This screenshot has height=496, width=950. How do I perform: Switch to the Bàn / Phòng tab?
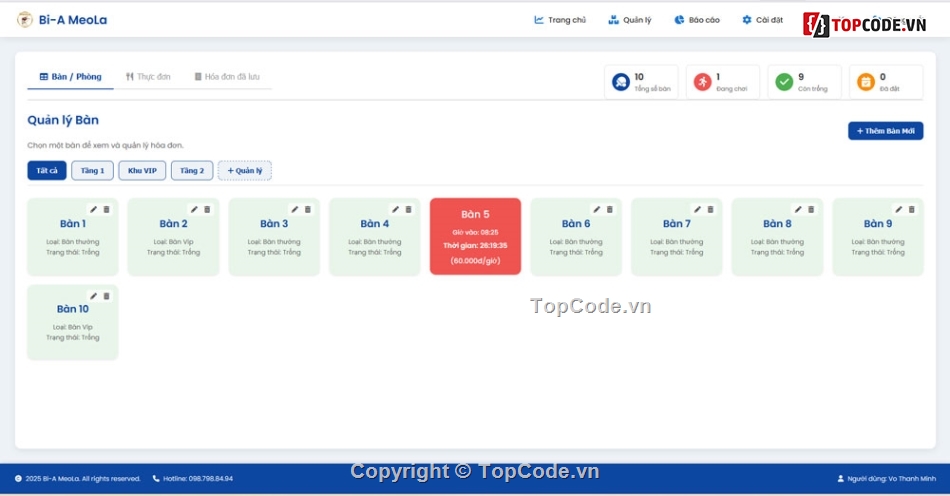tap(70, 77)
